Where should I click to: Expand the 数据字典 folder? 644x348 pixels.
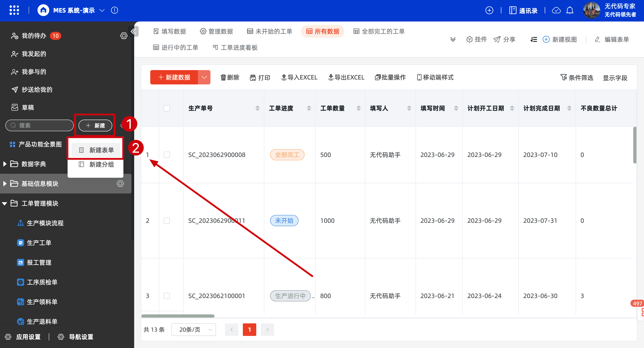tap(5, 164)
